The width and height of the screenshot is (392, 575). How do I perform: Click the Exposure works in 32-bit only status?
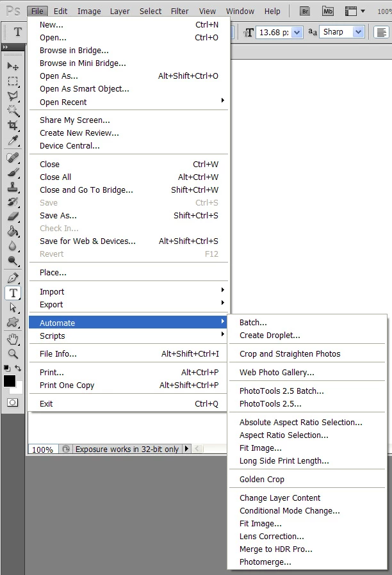click(x=127, y=449)
